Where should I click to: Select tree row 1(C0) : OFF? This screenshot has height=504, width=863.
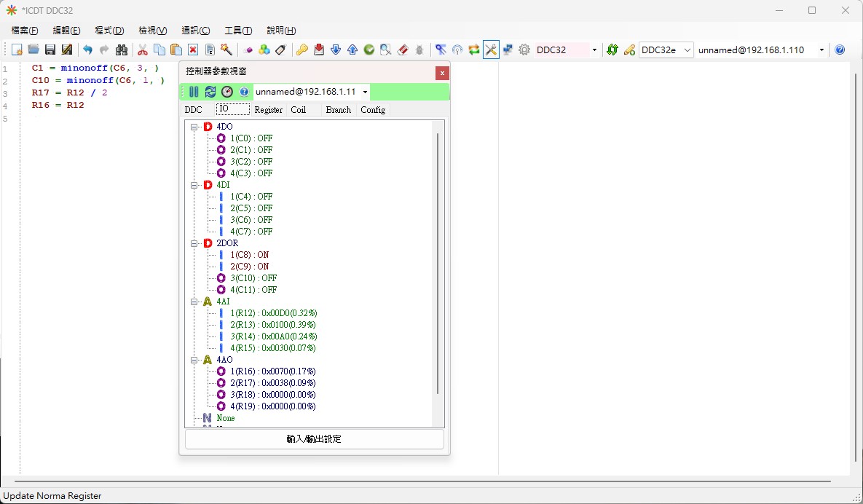point(251,138)
